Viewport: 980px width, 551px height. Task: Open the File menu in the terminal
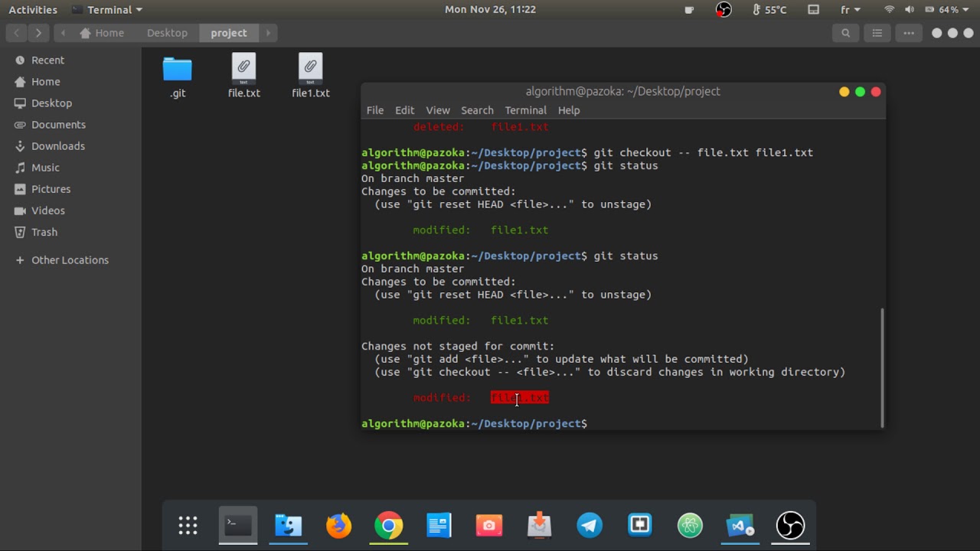pyautogui.click(x=375, y=110)
